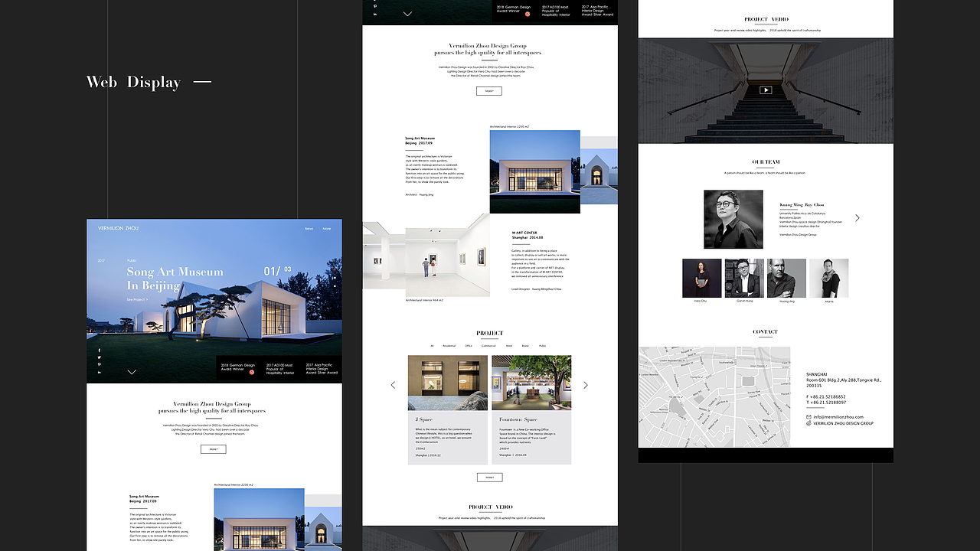Select the Garvin Hung team thumbnail

coord(744,278)
